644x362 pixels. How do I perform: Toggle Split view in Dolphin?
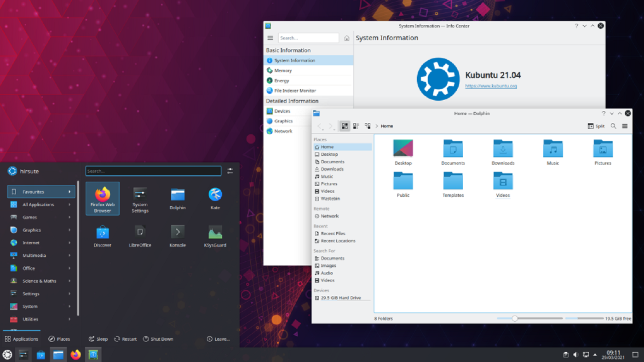(596, 126)
